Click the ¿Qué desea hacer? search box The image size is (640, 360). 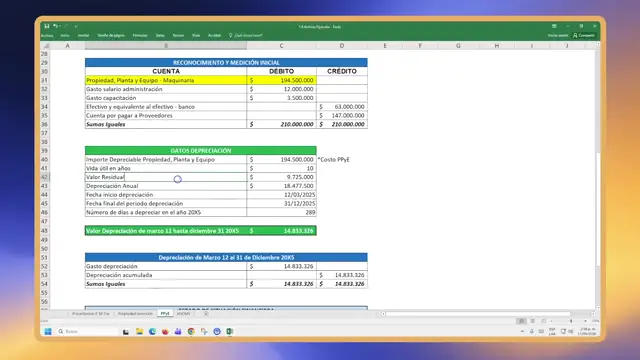tap(246, 36)
